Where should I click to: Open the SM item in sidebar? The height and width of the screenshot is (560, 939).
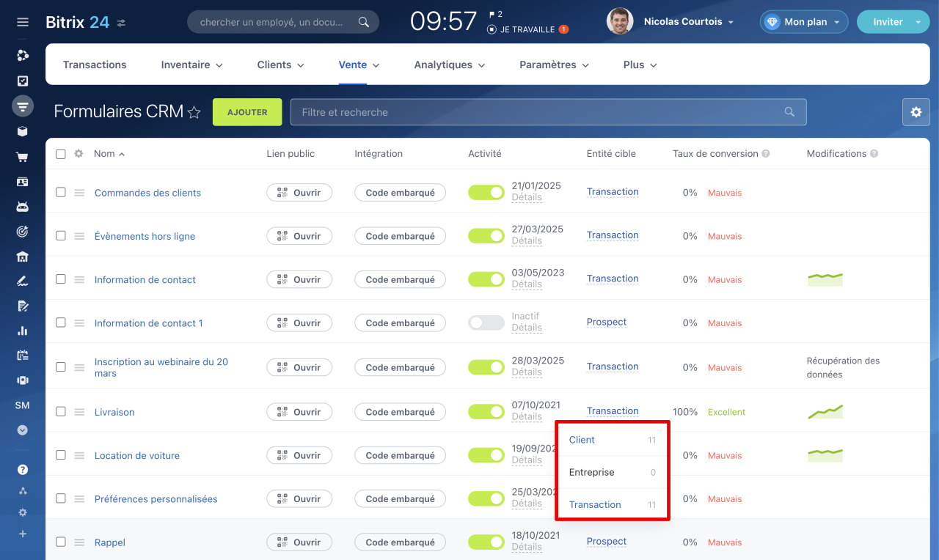tap(23, 405)
